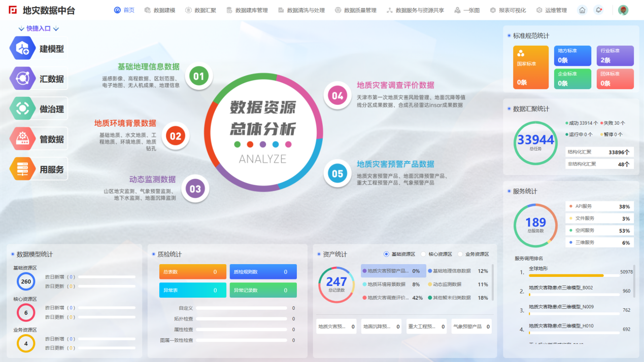The height and width of the screenshot is (362, 644).
Task: Select the 业务资源区 radio button
Action: (460, 254)
